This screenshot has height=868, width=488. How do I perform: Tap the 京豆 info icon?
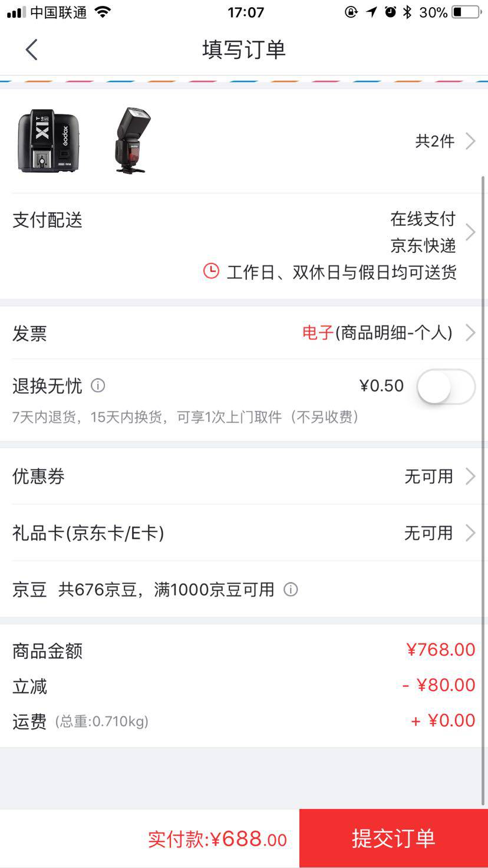(x=291, y=589)
